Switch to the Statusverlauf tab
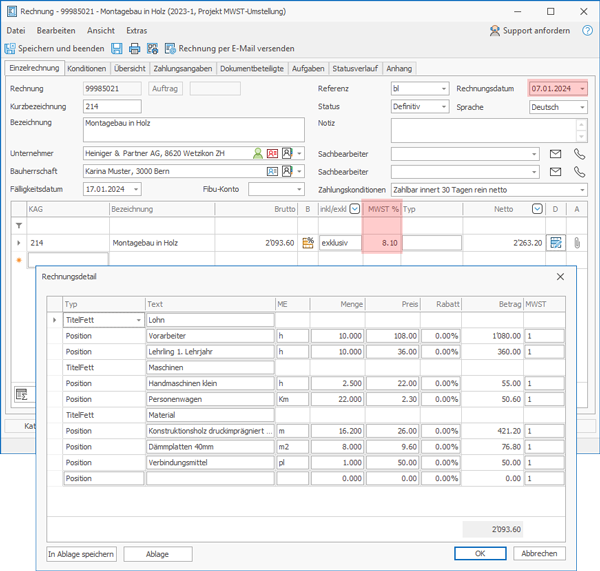The image size is (600, 571). (355, 69)
